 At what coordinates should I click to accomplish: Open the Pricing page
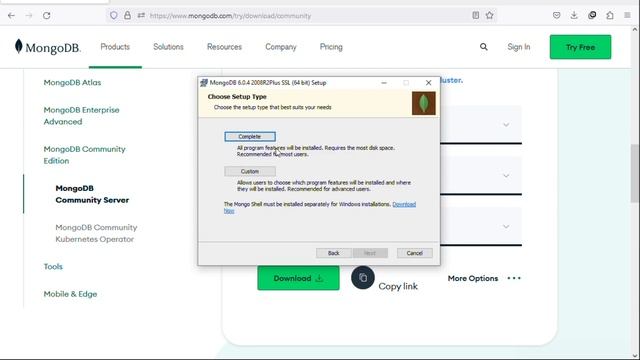331,47
